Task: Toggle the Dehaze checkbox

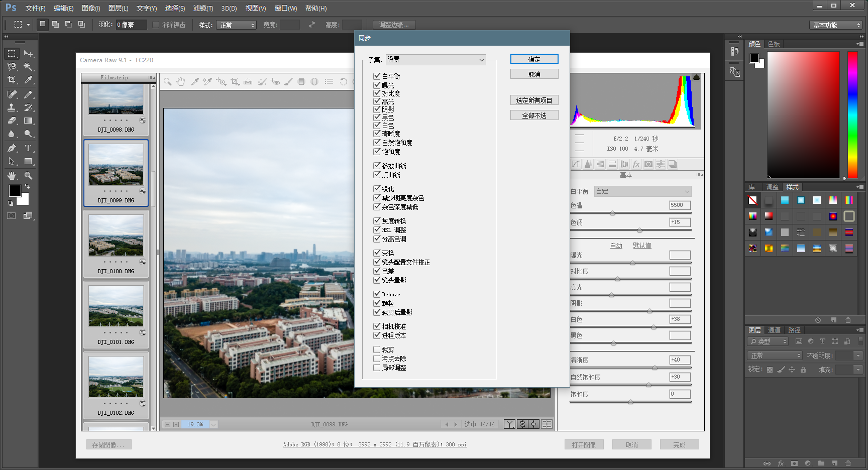Action: [x=377, y=294]
